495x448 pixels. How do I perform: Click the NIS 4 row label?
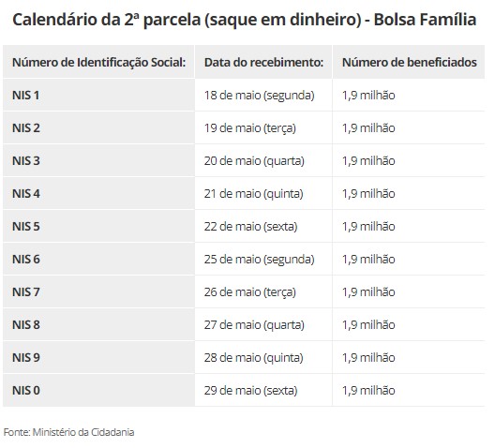click(26, 194)
